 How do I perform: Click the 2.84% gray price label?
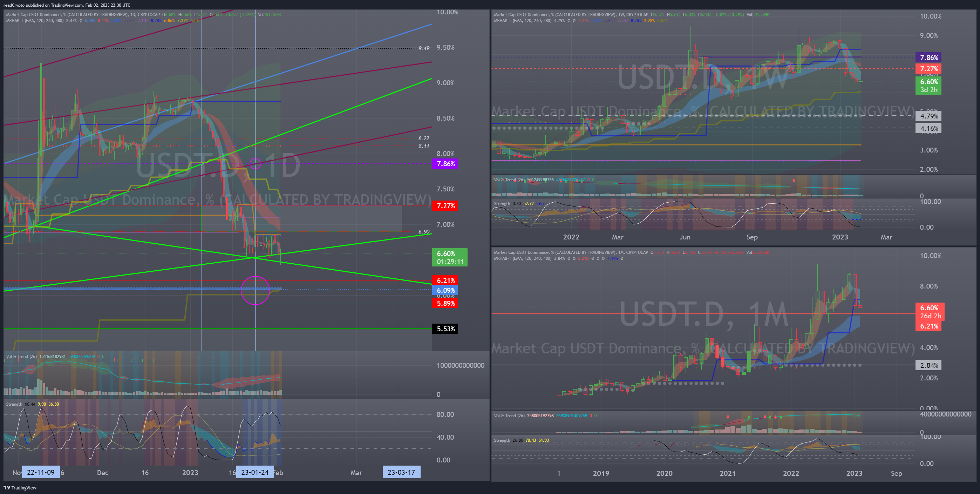(928, 365)
